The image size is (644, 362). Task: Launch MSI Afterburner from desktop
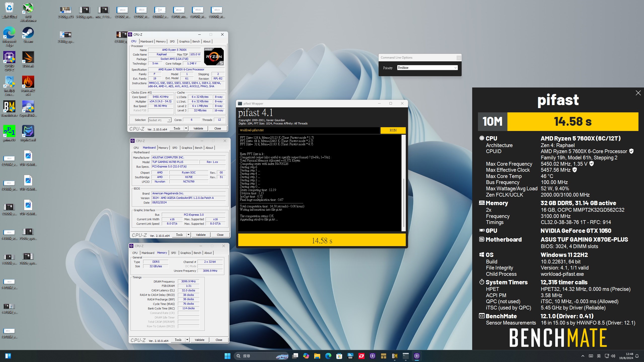[x=28, y=12]
